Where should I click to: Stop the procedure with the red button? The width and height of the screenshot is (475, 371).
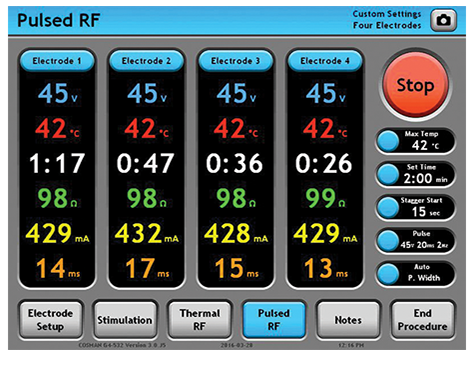(415, 85)
